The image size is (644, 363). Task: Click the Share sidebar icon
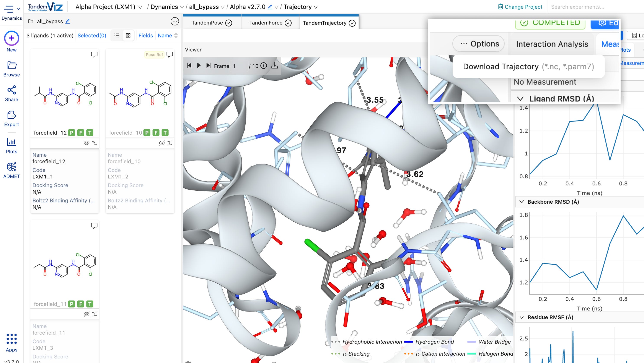pyautogui.click(x=11, y=93)
